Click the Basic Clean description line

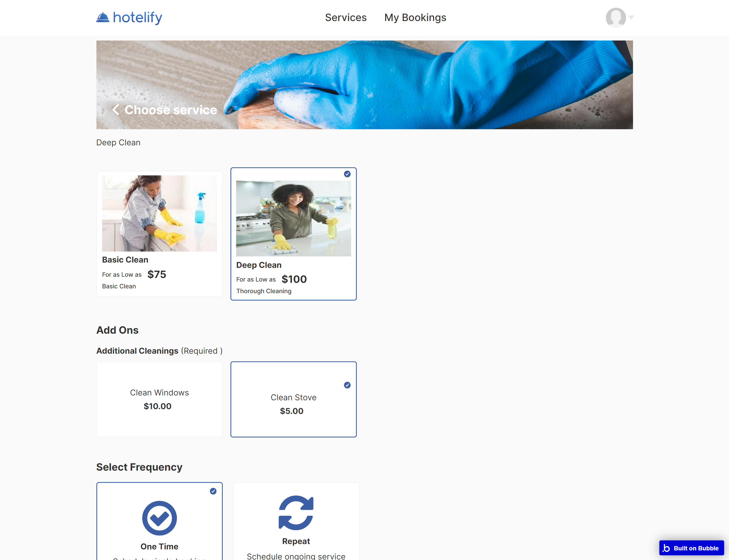(119, 286)
